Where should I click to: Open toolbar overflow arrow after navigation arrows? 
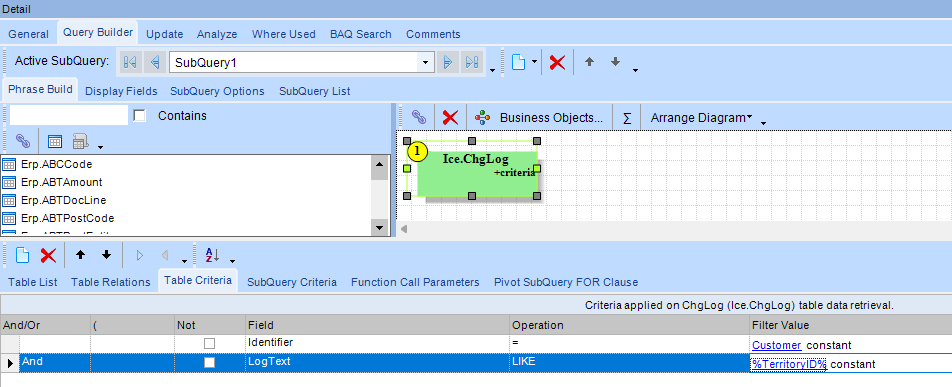click(x=492, y=70)
